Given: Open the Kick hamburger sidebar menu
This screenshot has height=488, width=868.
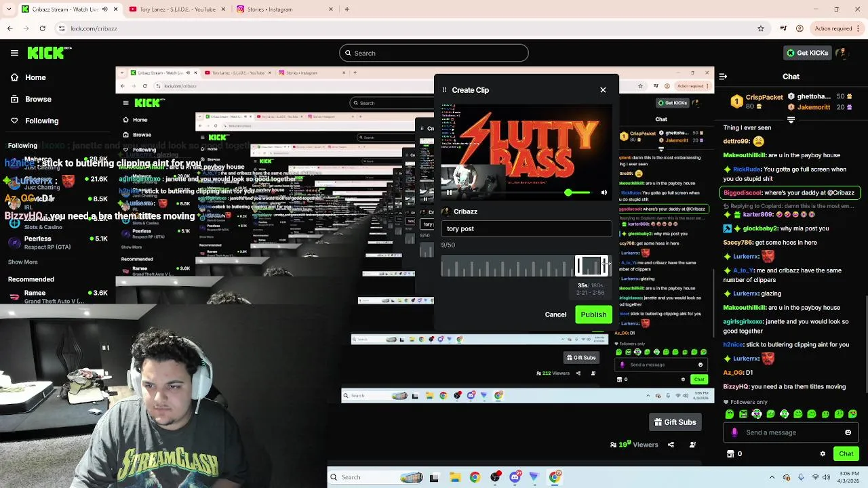Looking at the screenshot, I should pos(14,53).
